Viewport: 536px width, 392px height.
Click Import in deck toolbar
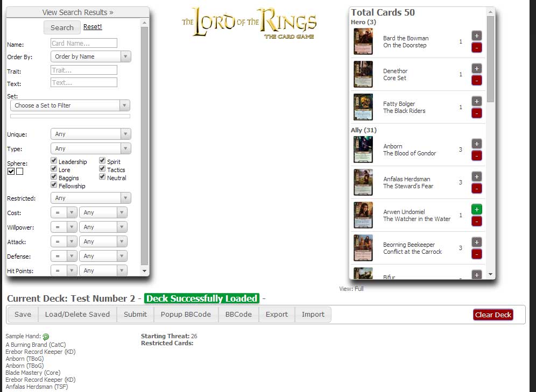313,315
